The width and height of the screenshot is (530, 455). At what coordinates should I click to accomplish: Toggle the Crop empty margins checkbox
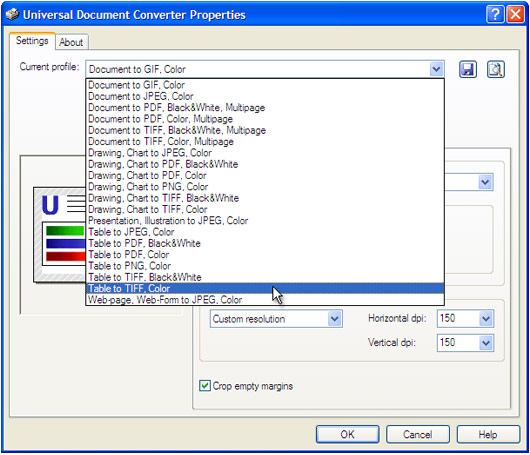coord(205,385)
